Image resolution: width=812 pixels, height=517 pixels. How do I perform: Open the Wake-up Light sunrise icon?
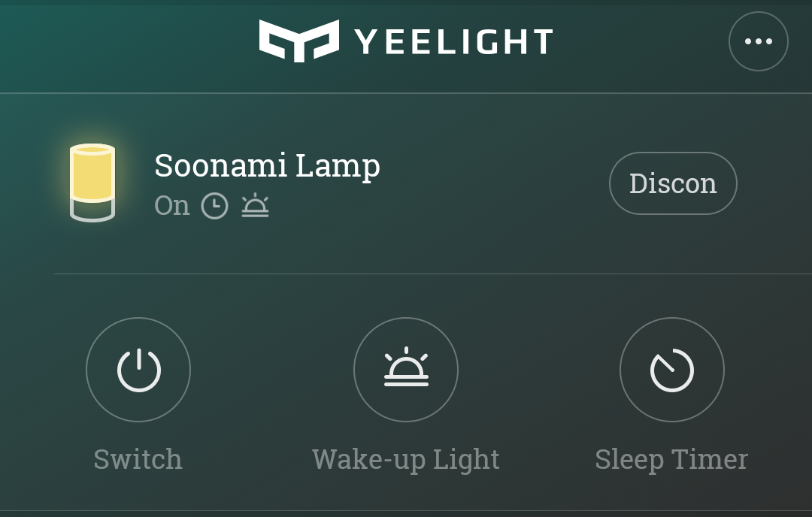406,370
